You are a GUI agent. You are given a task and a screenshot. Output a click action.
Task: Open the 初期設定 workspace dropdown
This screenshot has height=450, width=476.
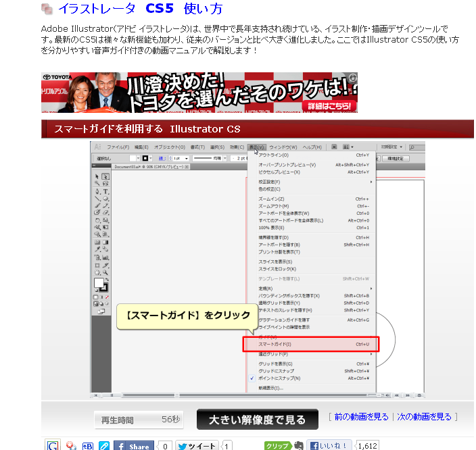click(391, 147)
